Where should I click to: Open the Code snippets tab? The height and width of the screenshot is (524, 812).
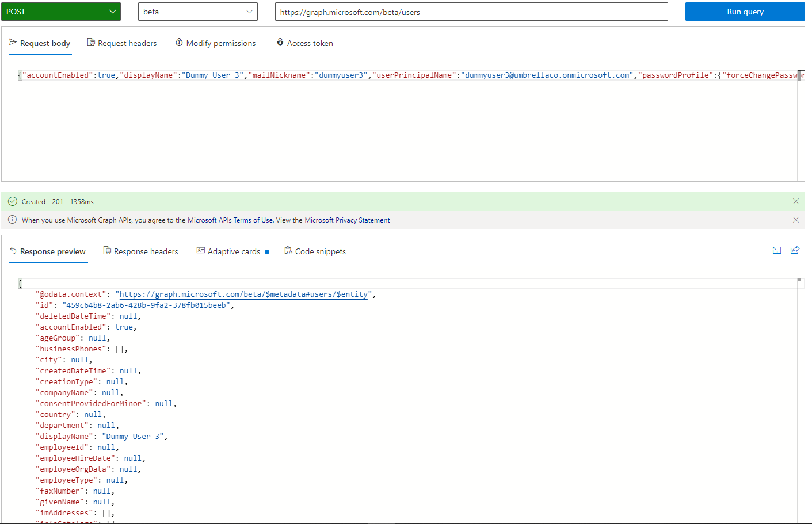click(x=321, y=251)
